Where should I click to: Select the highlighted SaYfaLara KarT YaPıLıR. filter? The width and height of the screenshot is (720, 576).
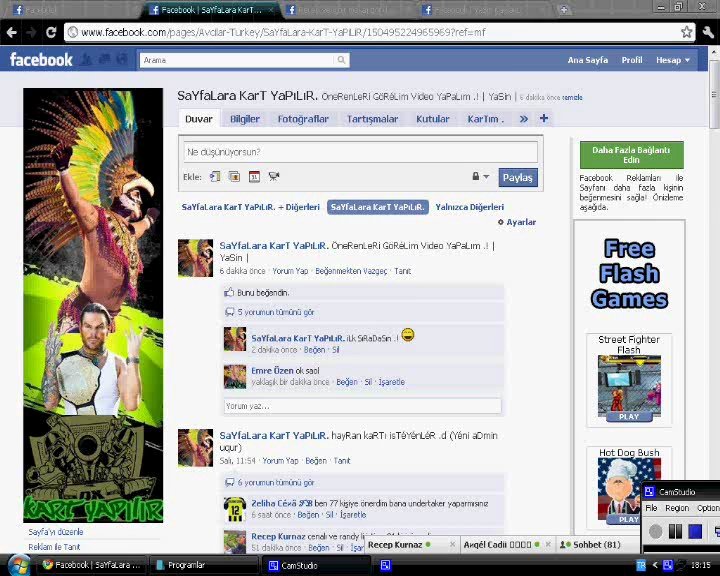[x=377, y=207]
